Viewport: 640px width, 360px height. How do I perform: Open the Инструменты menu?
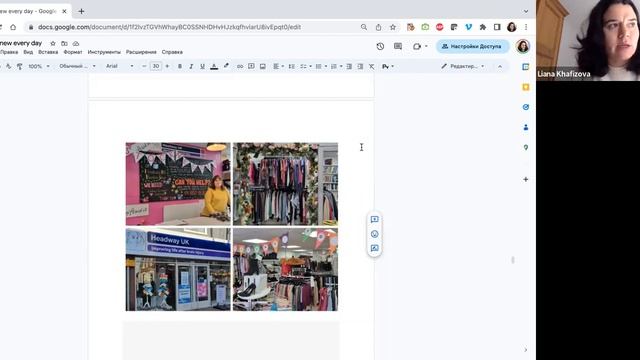(104, 52)
